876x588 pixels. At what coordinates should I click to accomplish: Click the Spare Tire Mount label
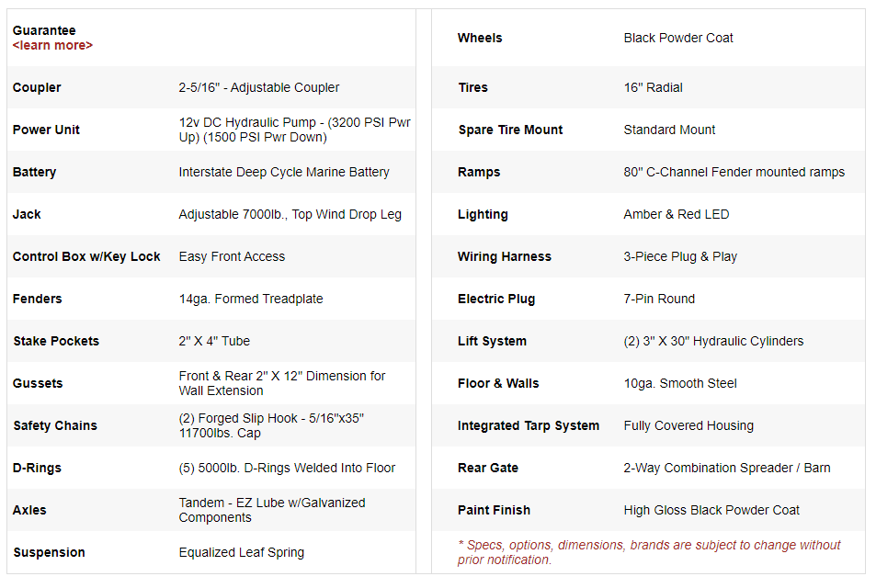510,130
